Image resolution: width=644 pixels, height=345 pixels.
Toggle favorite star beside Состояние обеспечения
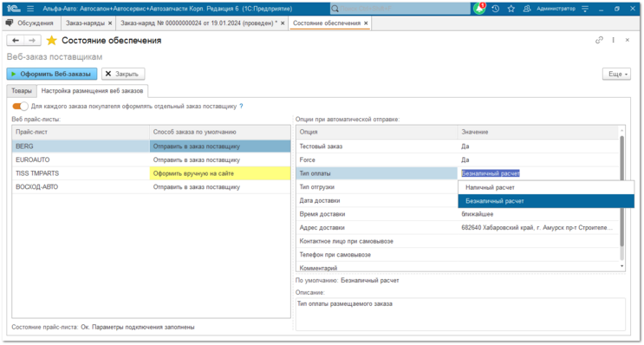[52, 40]
